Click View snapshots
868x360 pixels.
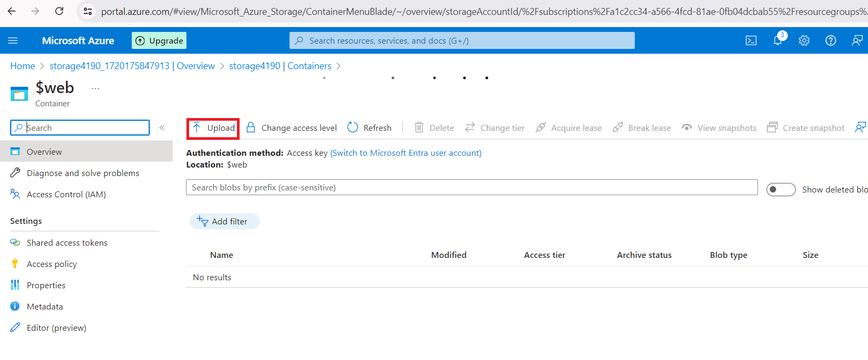(x=719, y=128)
